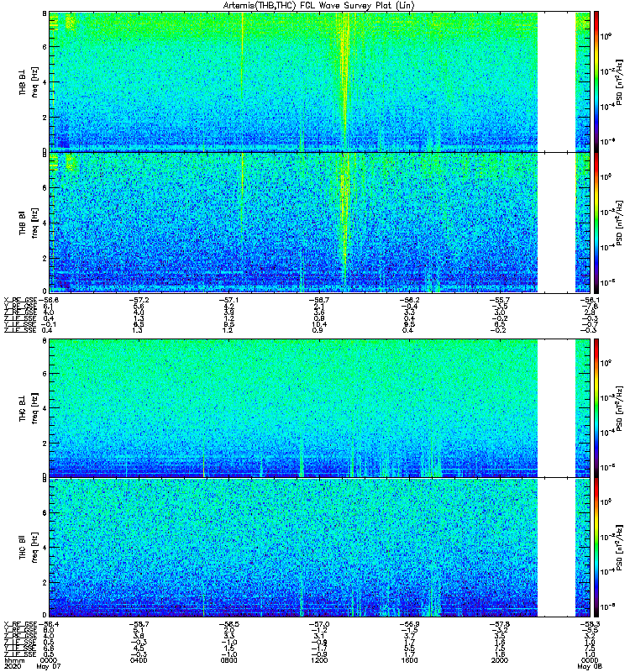Click the THB B-parallel panel color bar
630x672 pixels.
(596, 223)
